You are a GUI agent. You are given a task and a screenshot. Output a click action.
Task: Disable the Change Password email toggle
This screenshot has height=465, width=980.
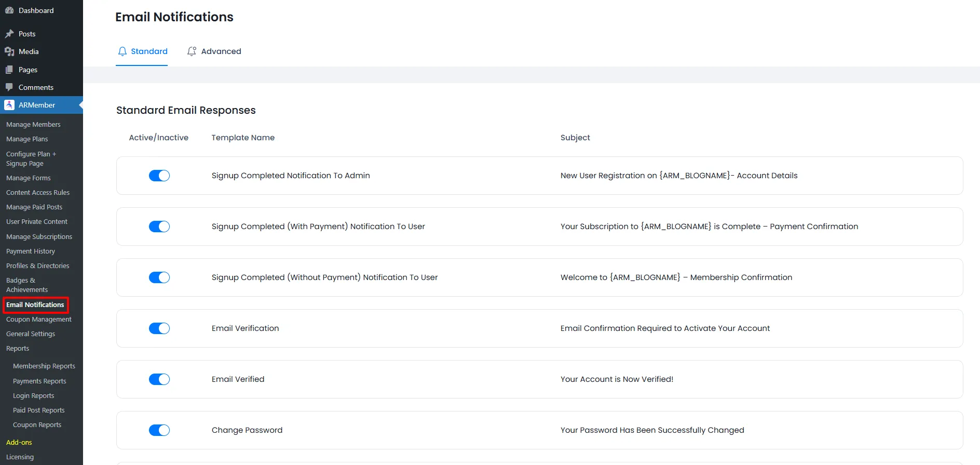coord(159,430)
